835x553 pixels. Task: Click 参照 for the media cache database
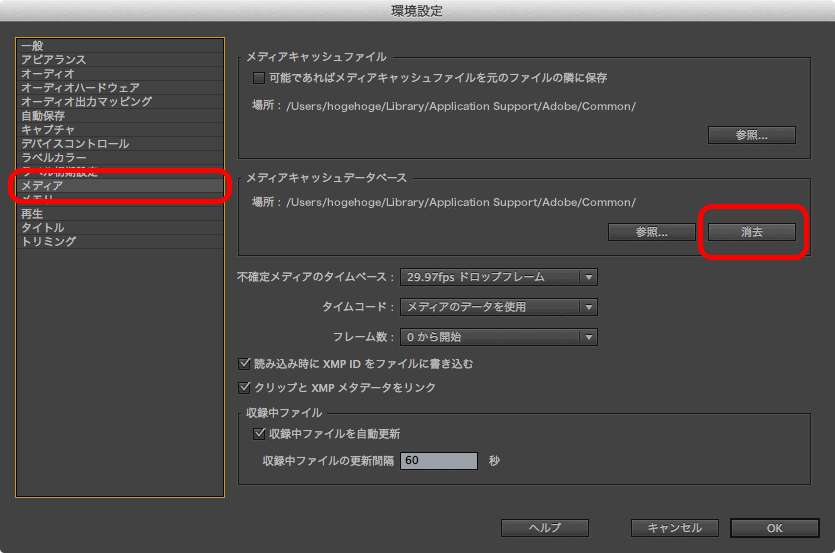point(651,232)
